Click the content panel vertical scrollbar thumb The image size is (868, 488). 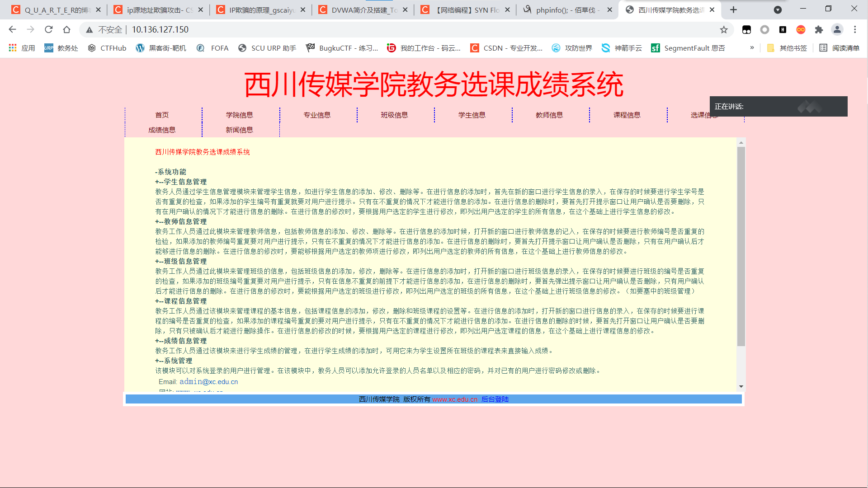741,246
